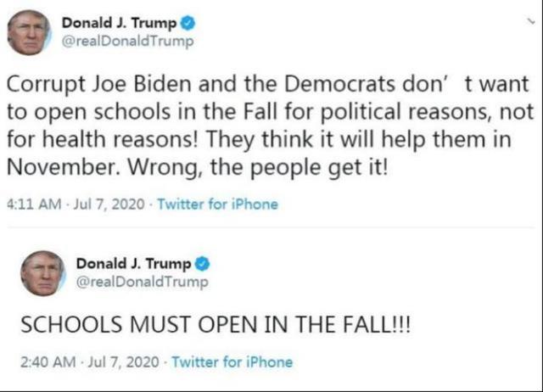Open the @realDonaldTrump handle in the second tweet
543x392 pixels.
tap(142, 282)
